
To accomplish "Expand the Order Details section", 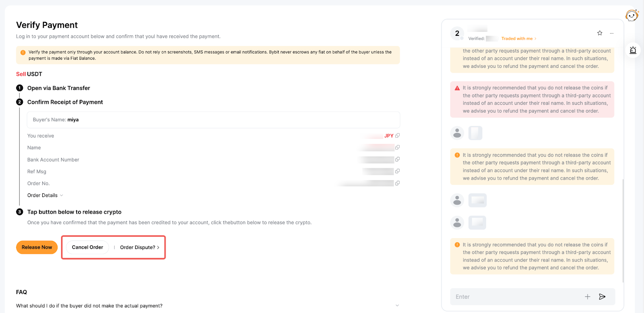I will click(x=45, y=195).
